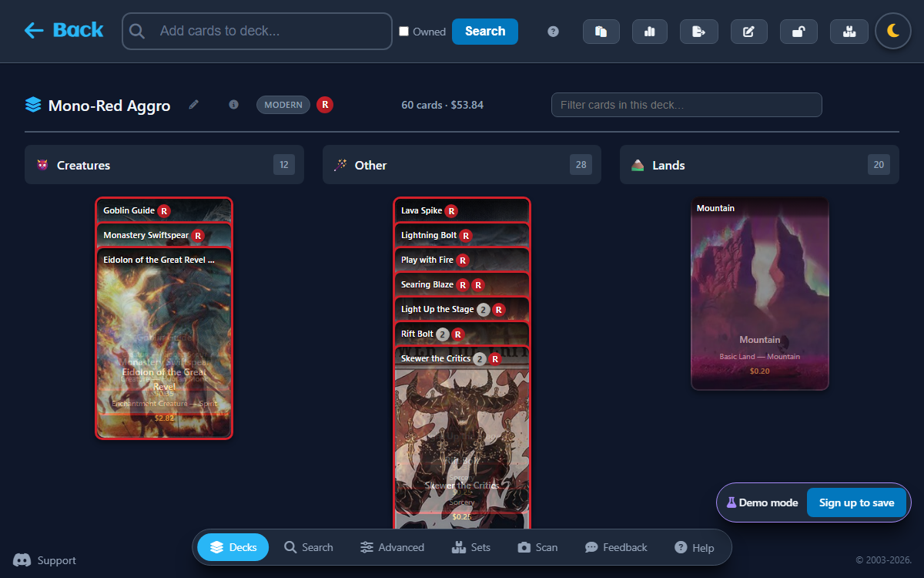Click the red mana color badge near MODERN

click(325, 104)
